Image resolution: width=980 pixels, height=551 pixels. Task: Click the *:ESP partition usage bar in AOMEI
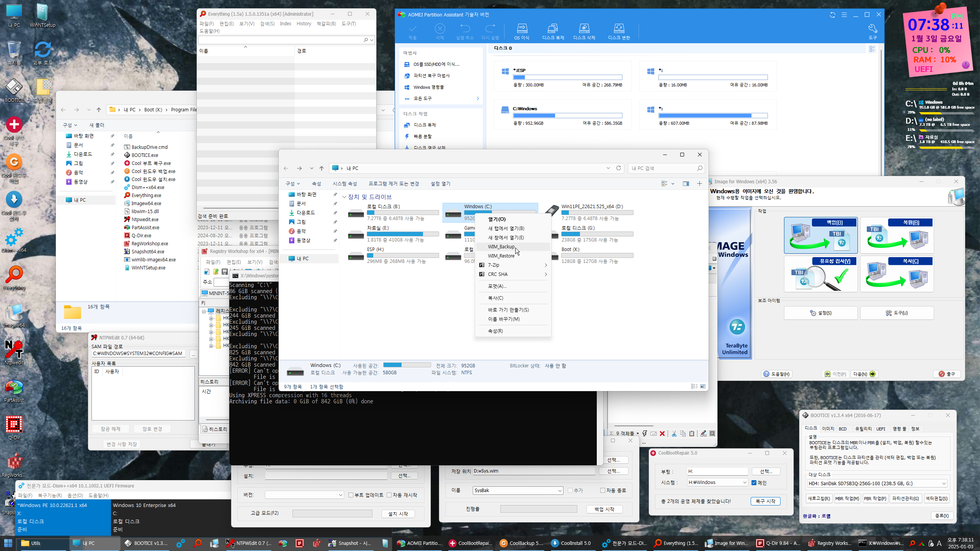coord(567,77)
